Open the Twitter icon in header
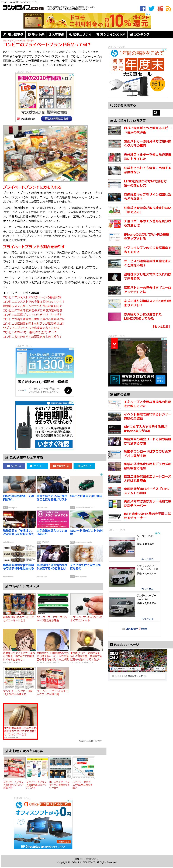Viewport: 173px width, 868px height. 151,8
